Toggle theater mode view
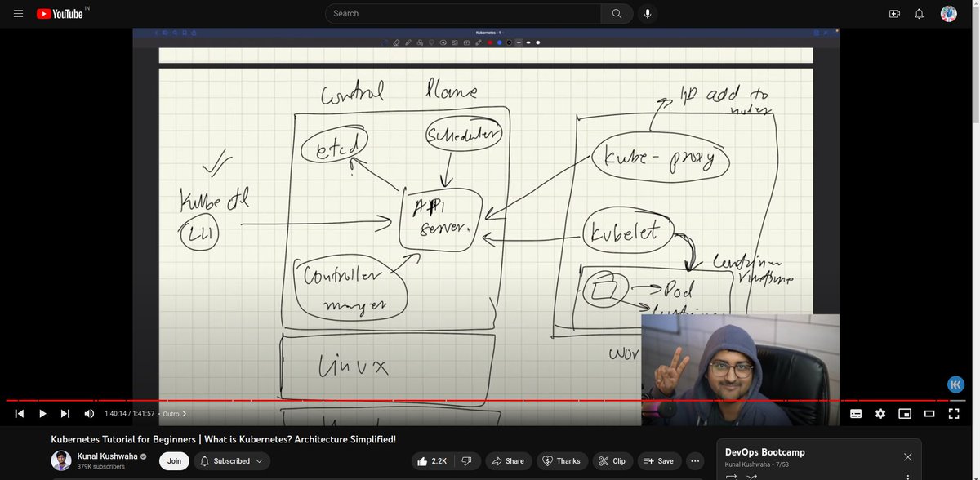This screenshot has width=980, height=480. tap(929, 414)
